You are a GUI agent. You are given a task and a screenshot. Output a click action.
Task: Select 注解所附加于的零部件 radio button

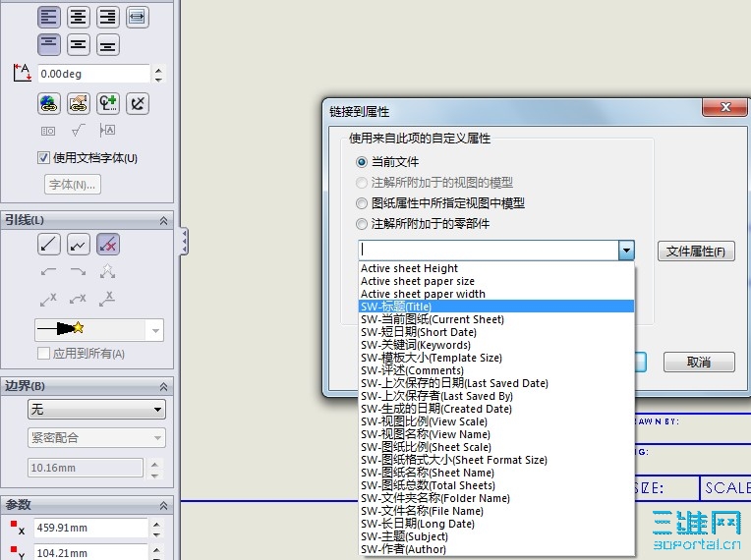tap(362, 224)
